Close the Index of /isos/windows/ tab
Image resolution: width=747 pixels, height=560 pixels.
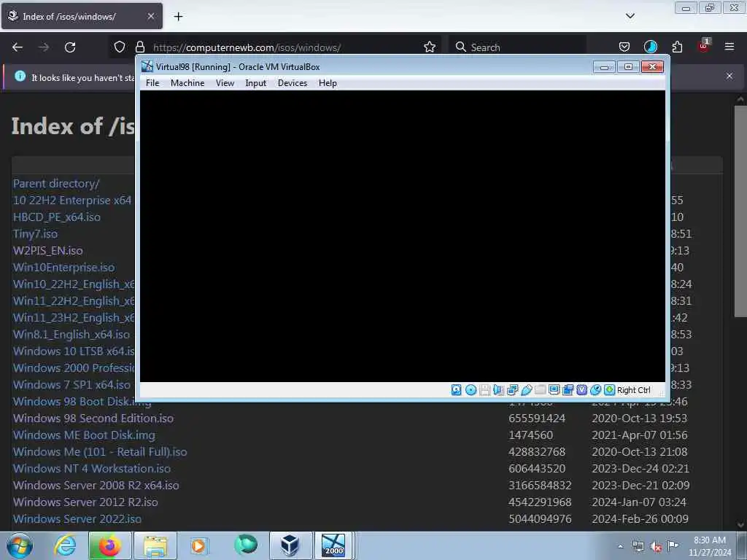[x=150, y=16]
